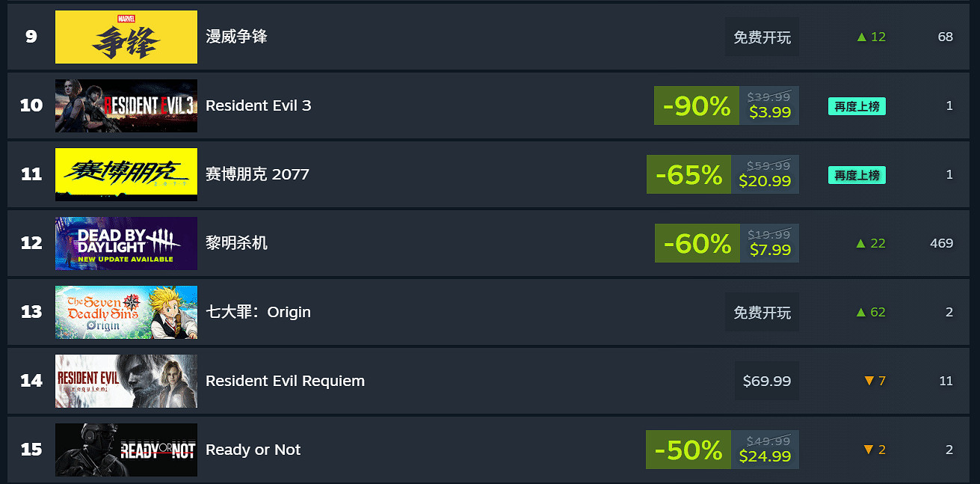Open the 漫威争锋 game thumbnail
The width and height of the screenshot is (980, 484).
[x=126, y=37]
